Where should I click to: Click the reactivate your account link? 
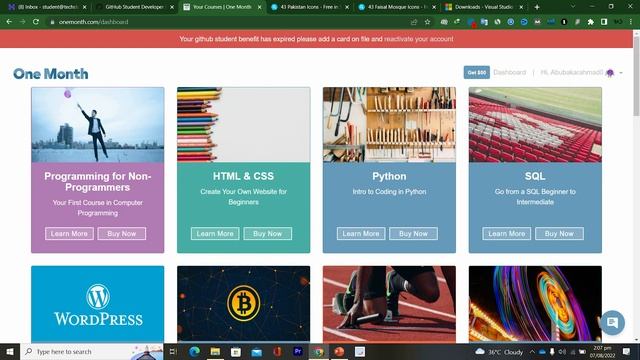click(418, 39)
